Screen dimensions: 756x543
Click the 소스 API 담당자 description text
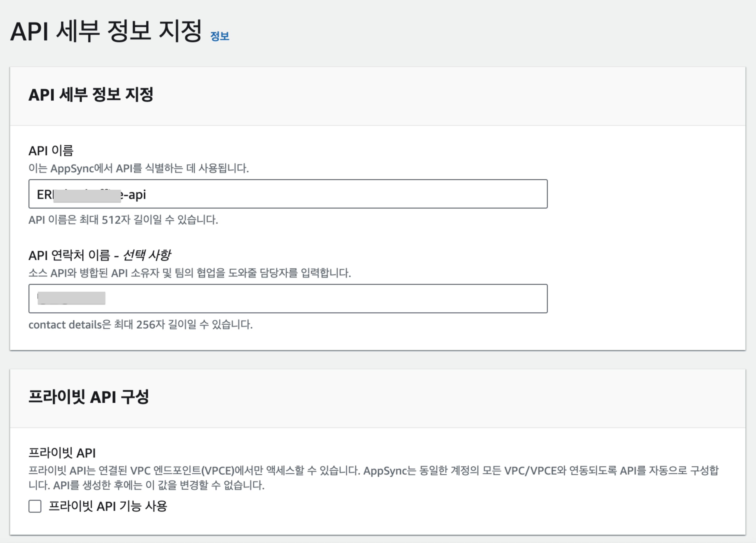(189, 273)
